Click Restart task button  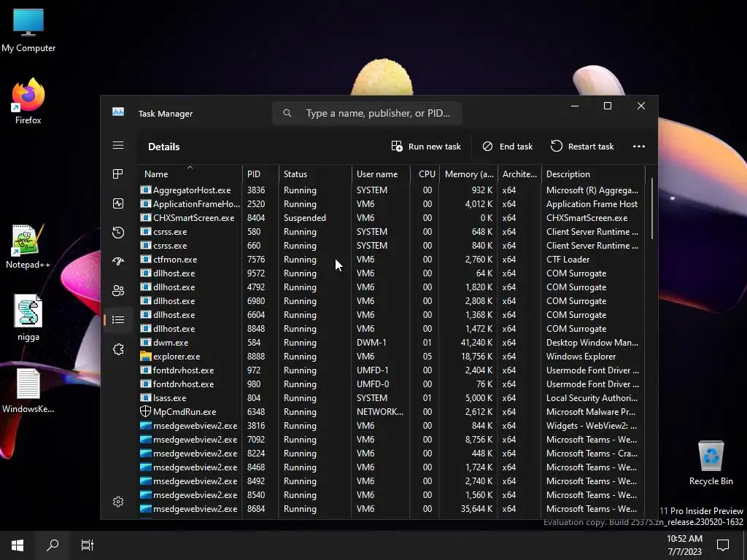(582, 147)
